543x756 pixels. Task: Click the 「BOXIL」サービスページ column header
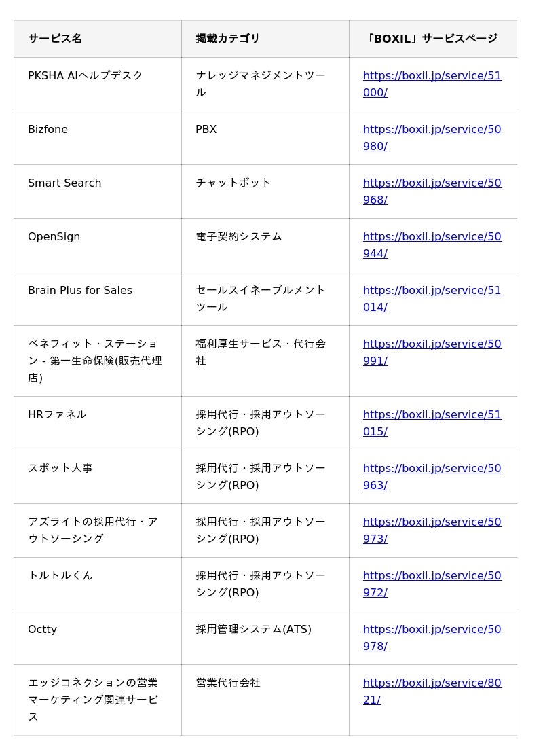click(433, 39)
